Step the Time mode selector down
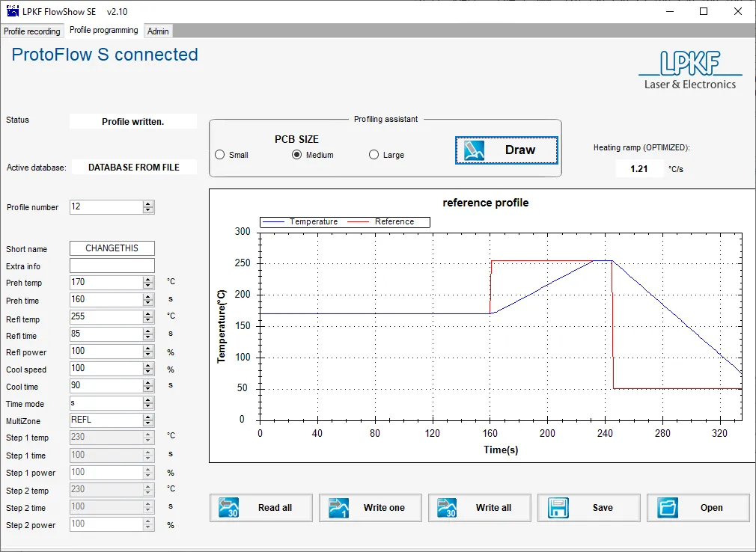This screenshot has width=756, height=552. point(148,406)
